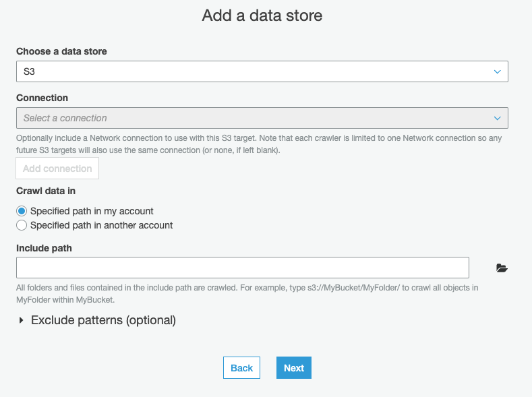Viewport: 532px width, 397px height.
Task: Click the 'Crawl data in' section label
Action: tap(46, 191)
